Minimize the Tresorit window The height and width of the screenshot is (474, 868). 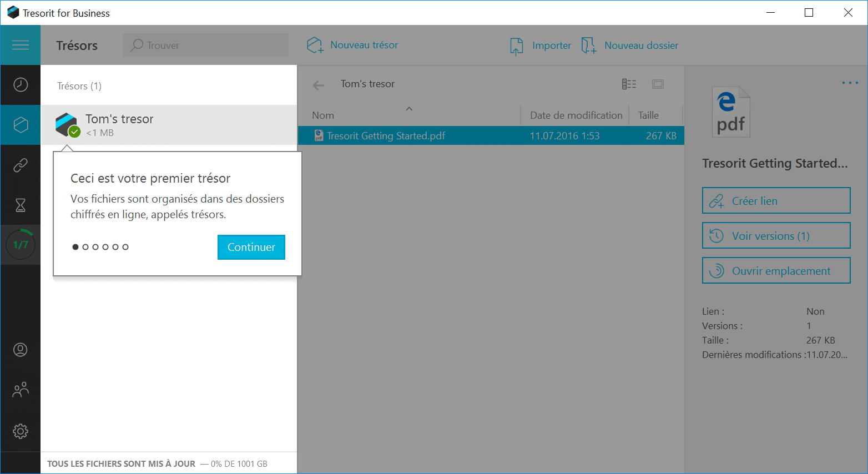[770, 13]
